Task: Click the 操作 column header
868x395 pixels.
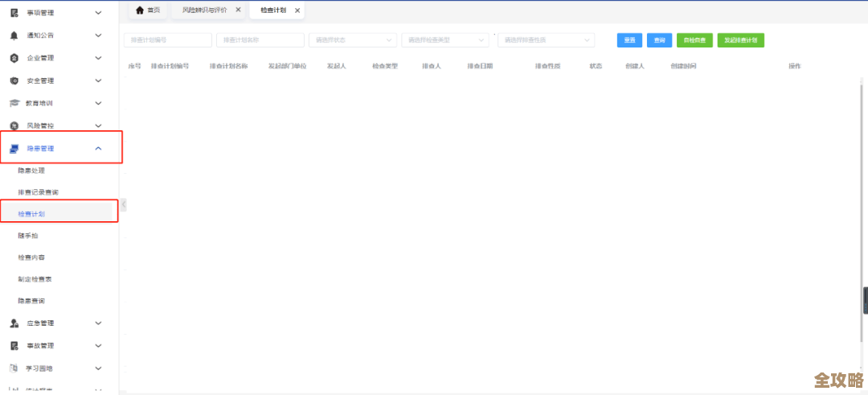Action: click(x=795, y=66)
